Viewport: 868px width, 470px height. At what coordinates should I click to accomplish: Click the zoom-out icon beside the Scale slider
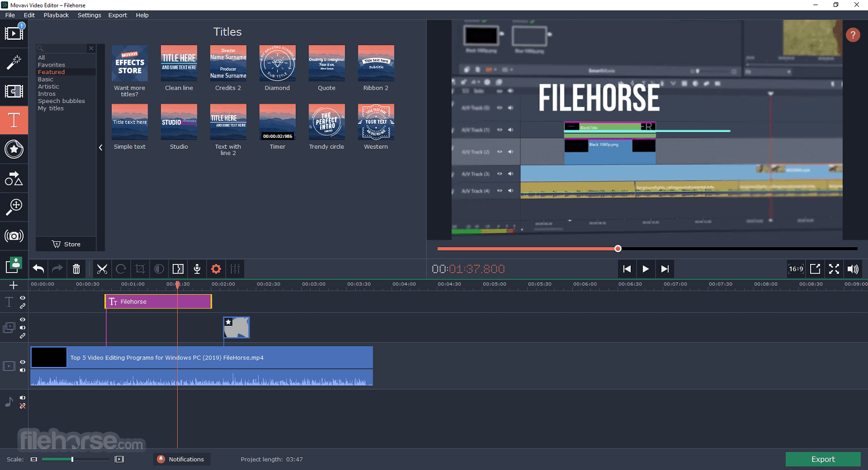coord(34,459)
